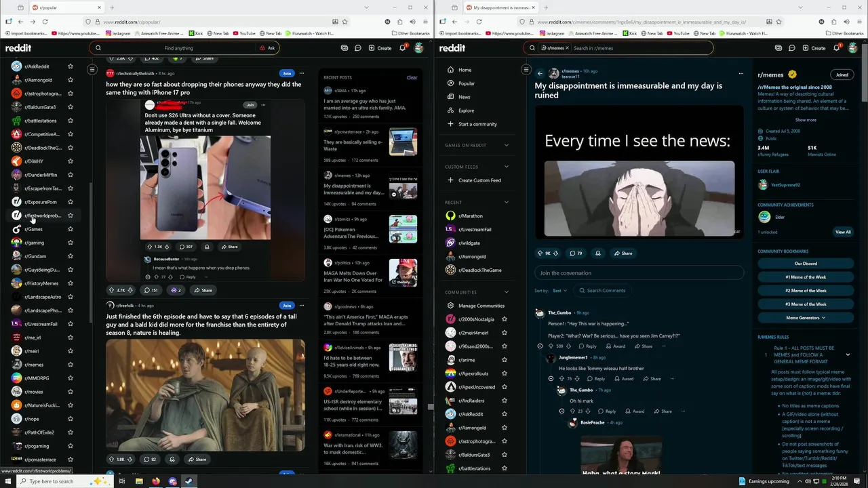Collapse The_Gumbo comment thread
Viewport: 868px width, 488px height.
(540, 346)
